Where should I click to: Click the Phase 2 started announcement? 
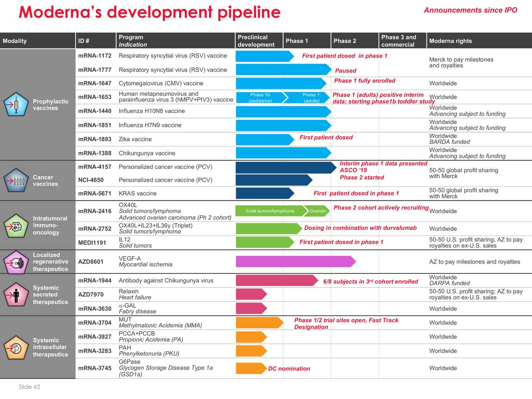click(362, 177)
